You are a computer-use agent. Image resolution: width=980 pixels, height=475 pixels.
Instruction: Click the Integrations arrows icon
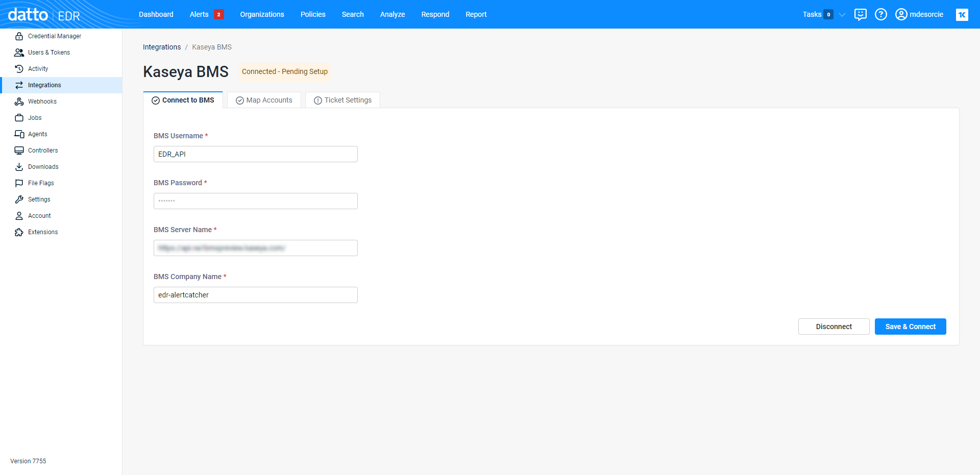[x=19, y=85]
